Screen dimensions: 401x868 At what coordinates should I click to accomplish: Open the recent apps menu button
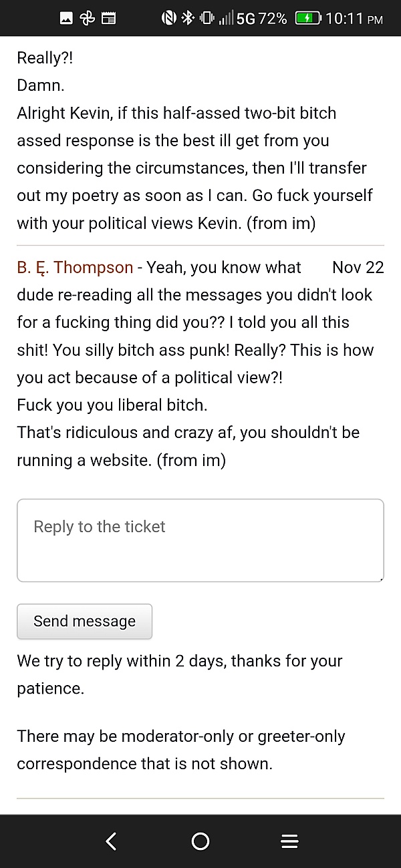pyautogui.click(x=289, y=841)
